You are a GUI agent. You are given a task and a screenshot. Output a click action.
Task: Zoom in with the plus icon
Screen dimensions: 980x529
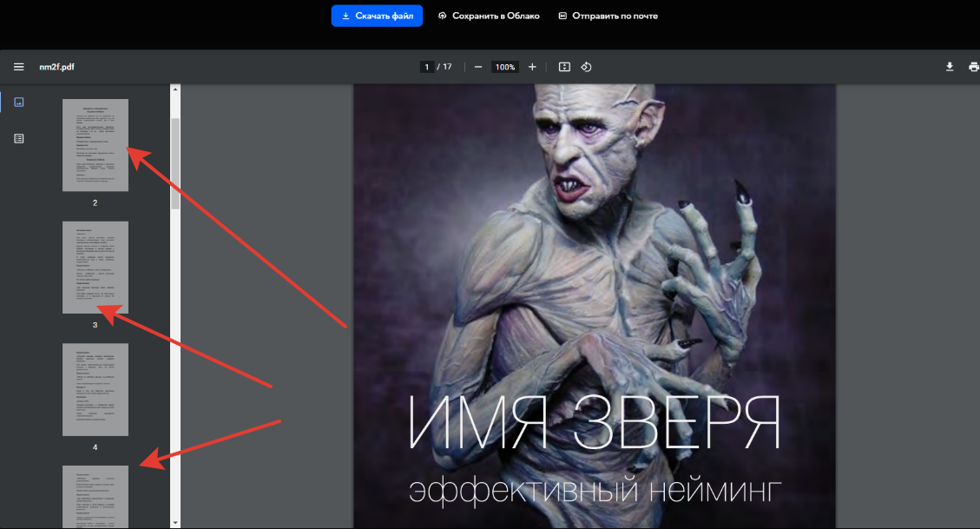point(532,67)
